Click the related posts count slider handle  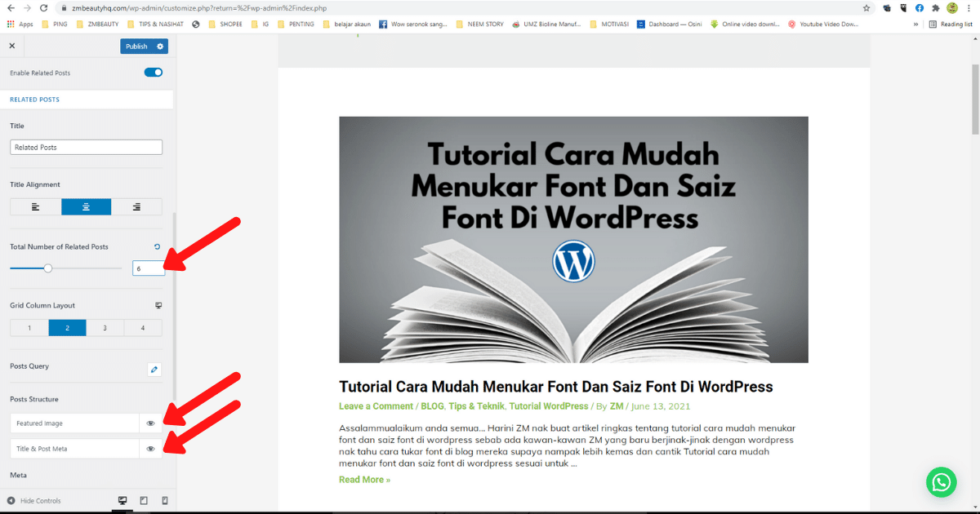(48, 268)
